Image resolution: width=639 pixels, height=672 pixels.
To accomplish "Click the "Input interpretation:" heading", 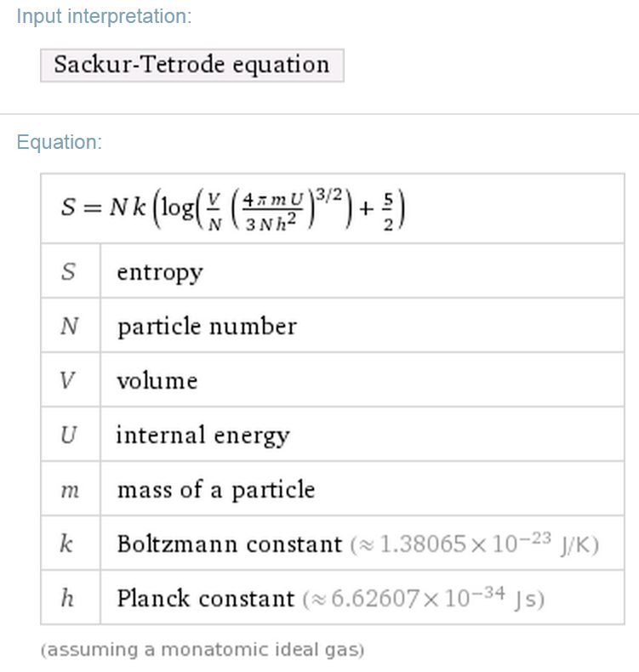I will tap(104, 17).
